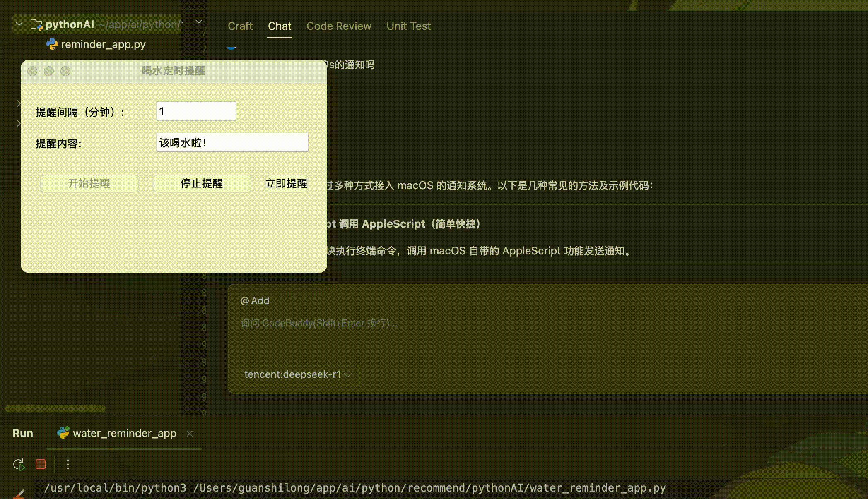Open the Run toolbar more options
The image size is (868, 499).
point(68,464)
